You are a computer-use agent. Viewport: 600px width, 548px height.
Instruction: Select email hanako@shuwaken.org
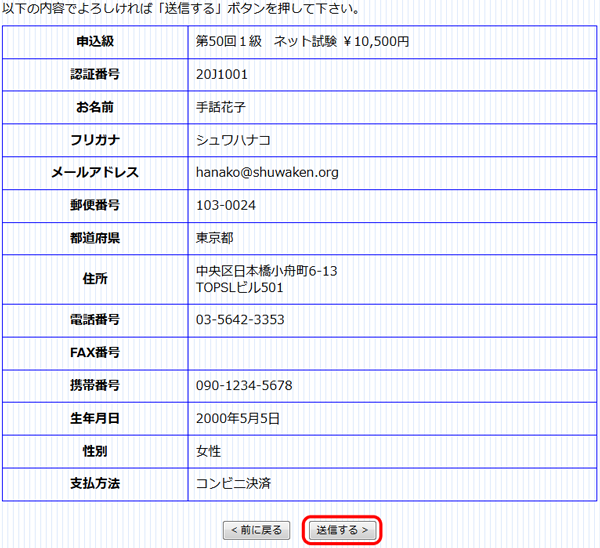[267, 173]
